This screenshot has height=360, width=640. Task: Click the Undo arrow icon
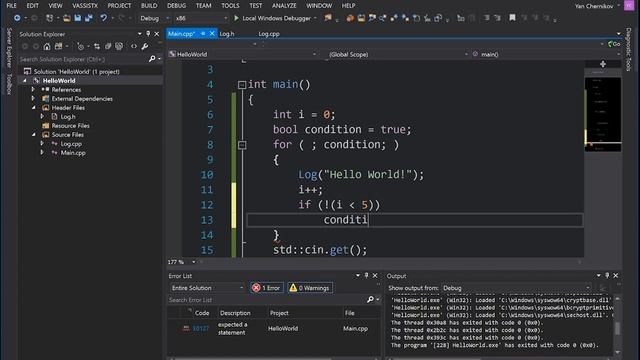point(104,18)
